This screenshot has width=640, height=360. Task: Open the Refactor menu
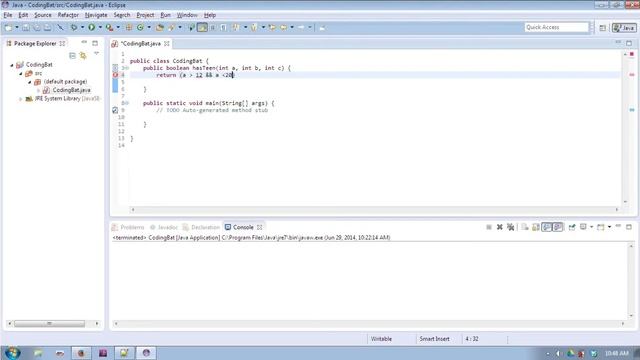point(68,15)
